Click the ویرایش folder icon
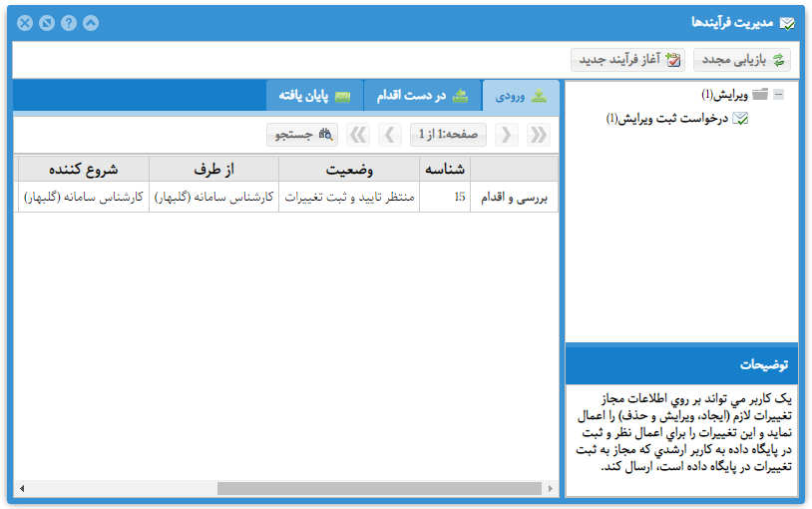This screenshot has width=812, height=509. (760, 95)
